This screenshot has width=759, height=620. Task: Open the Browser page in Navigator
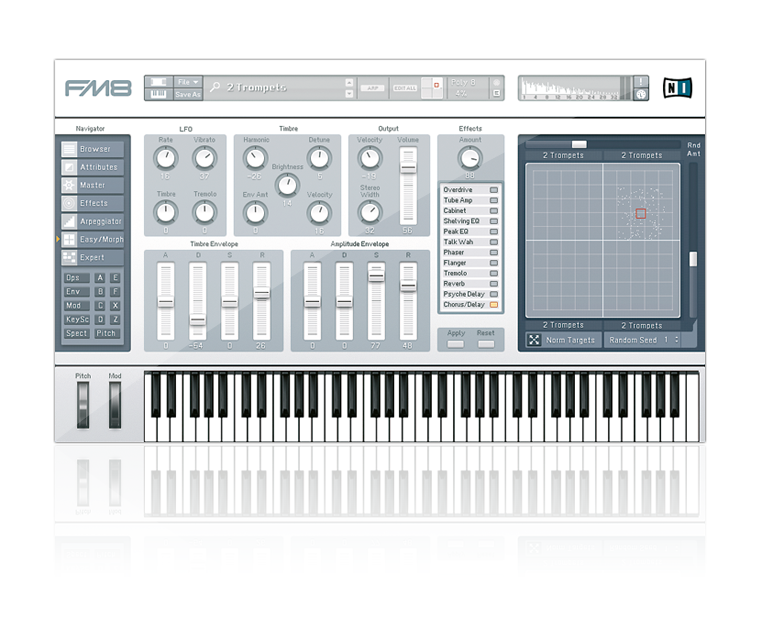(92, 149)
